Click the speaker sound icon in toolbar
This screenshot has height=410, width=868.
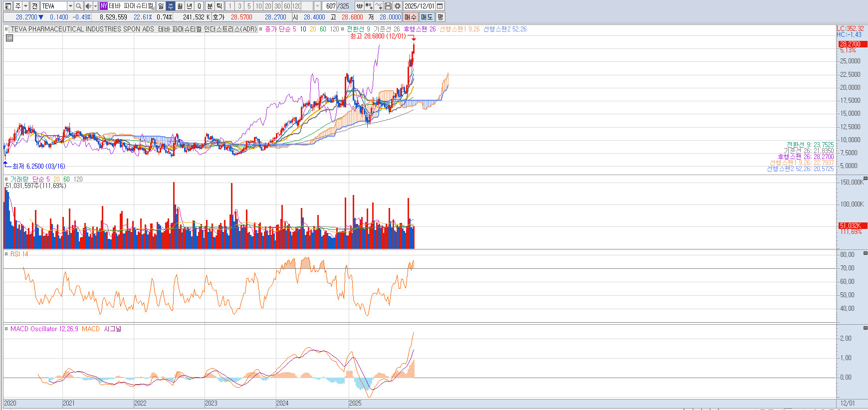click(x=88, y=6)
